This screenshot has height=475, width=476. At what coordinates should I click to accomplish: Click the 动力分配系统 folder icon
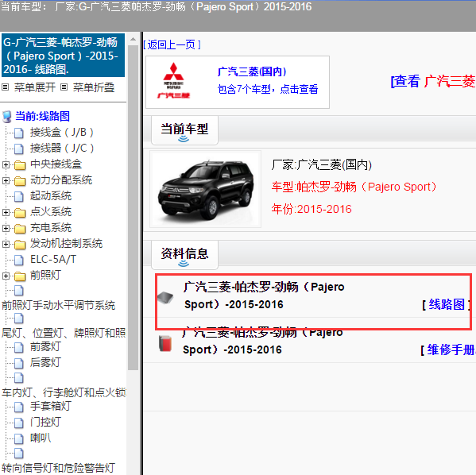point(20,181)
